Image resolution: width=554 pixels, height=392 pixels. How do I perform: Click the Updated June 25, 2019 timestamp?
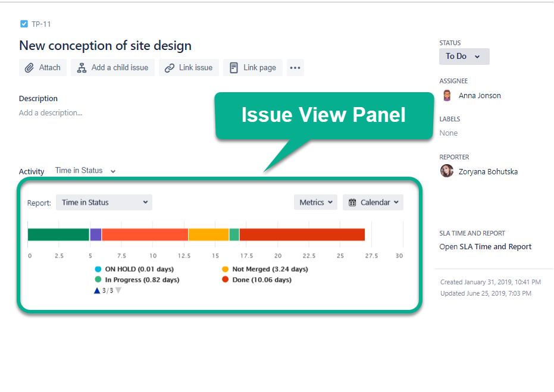486,293
